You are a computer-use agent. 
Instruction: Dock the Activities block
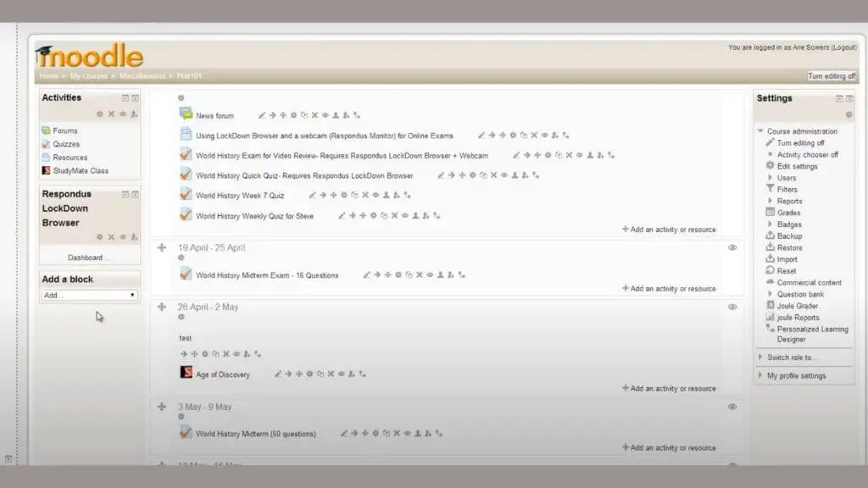135,98
